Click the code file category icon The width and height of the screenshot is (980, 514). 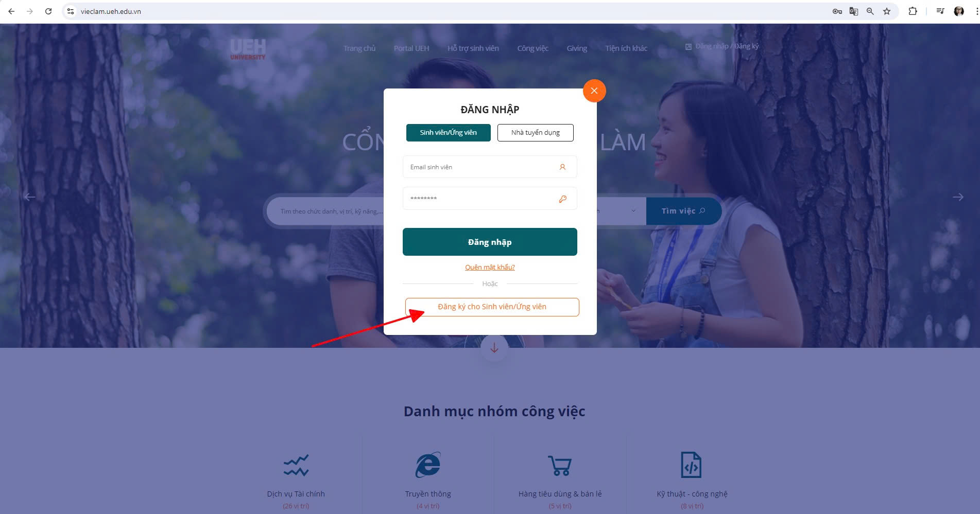pyautogui.click(x=692, y=465)
